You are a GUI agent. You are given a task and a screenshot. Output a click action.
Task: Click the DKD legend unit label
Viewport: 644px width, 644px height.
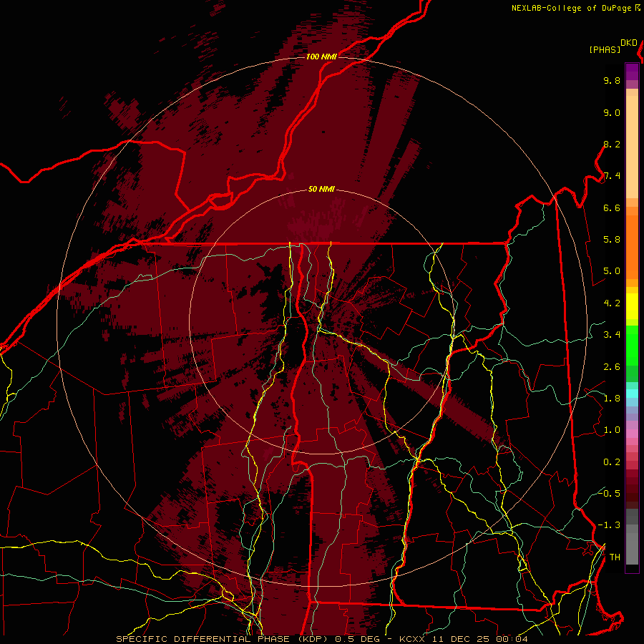[629, 43]
